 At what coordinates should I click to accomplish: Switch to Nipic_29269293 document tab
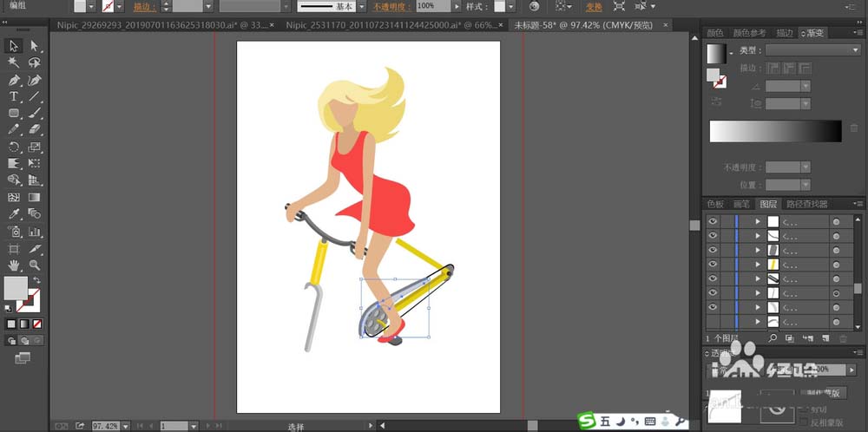pos(163,25)
